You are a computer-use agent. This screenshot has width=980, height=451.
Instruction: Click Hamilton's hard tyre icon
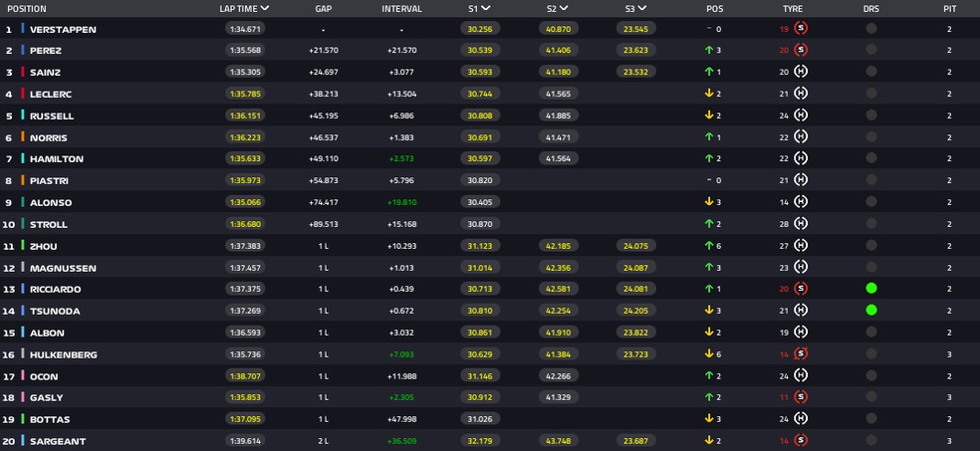(x=801, y=158)
